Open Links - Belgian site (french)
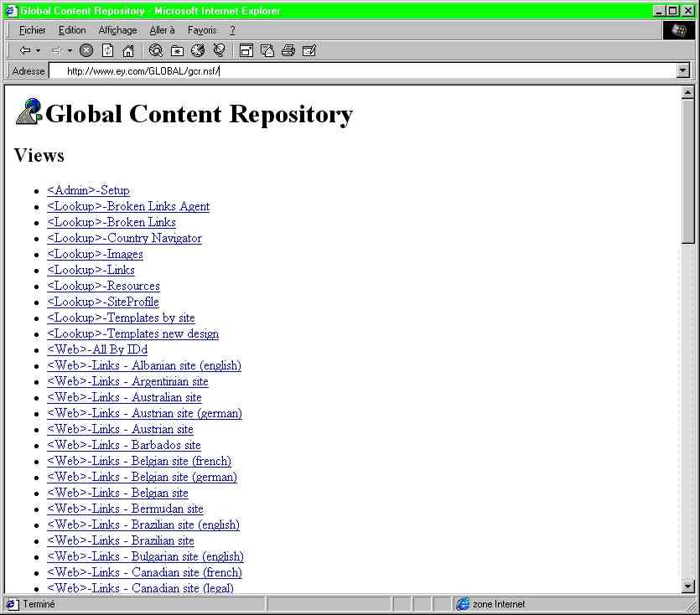 point(139,461)
